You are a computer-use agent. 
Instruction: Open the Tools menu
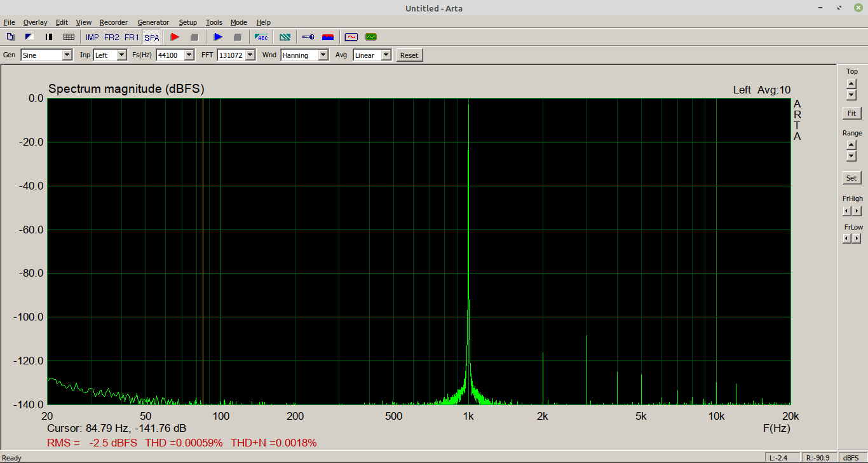point(214,22)
